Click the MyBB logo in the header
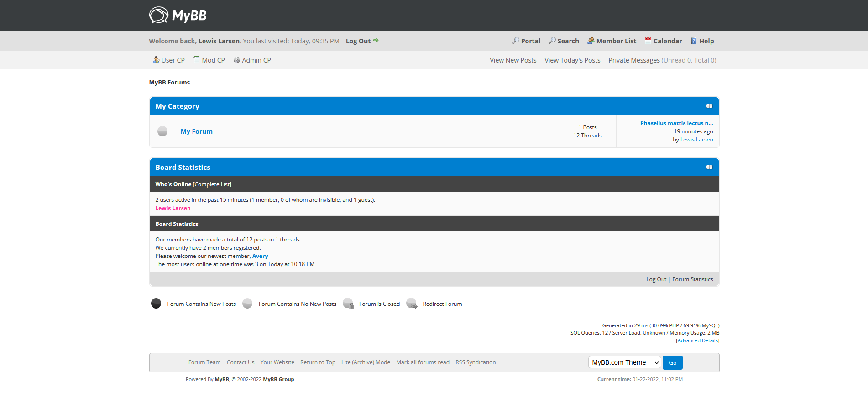This screenshot has width=868, height=419. coord(178,16)
